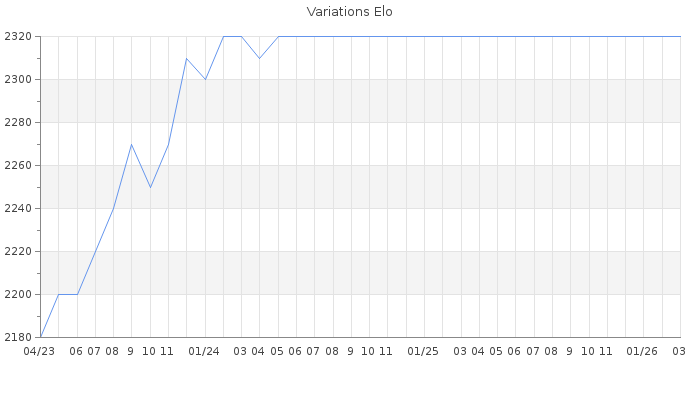
Task: Select the 2180 y-axis label
Action: (x=18, y=337)
